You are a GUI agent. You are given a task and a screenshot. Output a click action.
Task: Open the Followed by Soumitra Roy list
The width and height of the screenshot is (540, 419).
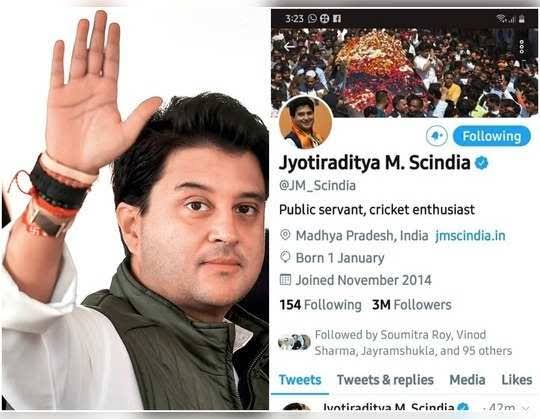(395, 343)
